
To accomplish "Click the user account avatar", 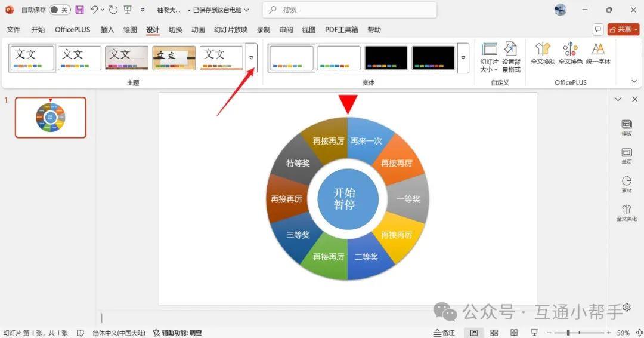I will (x=560, y=10).
